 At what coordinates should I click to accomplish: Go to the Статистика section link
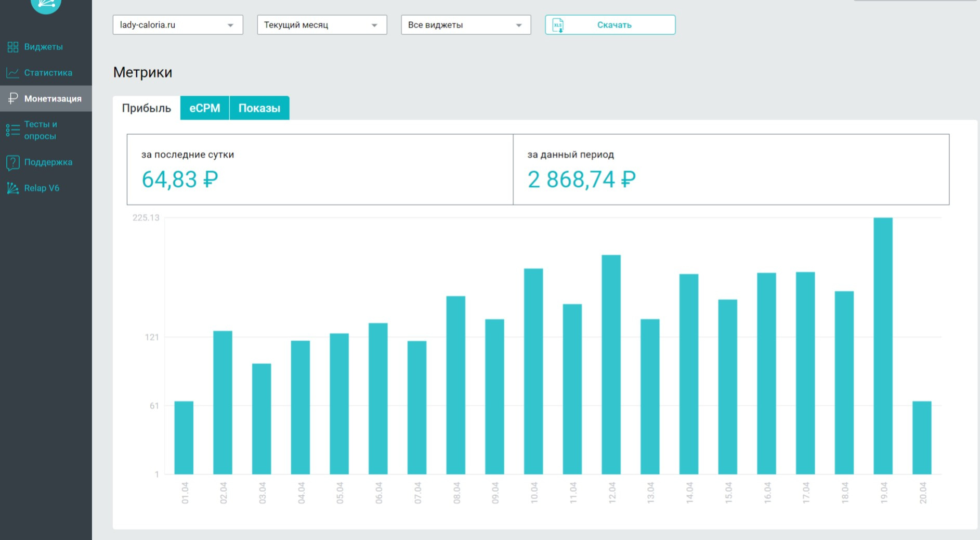[x=48, y=73]
